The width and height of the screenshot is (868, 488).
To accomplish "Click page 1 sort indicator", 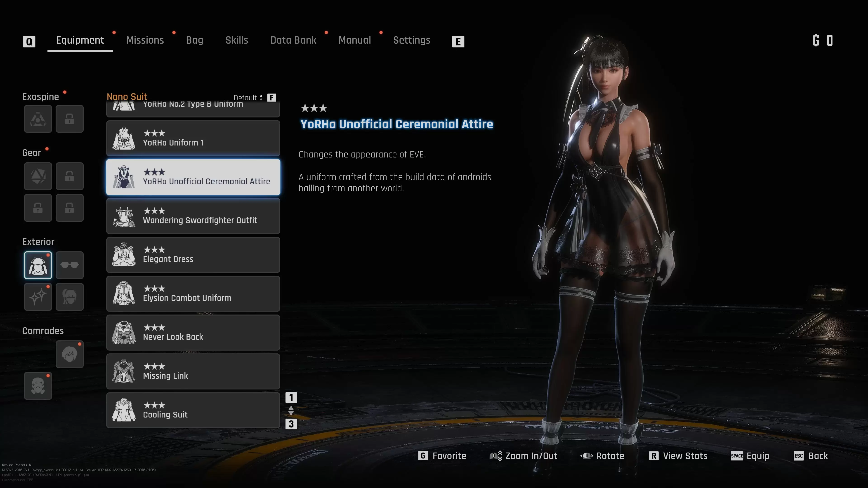I will (x=291, y=397).
